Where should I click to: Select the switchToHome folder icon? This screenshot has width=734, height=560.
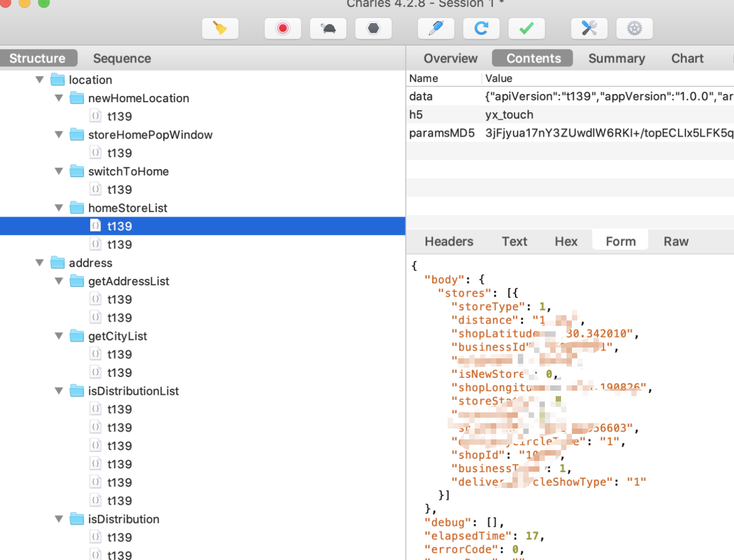tap(77, 172)
